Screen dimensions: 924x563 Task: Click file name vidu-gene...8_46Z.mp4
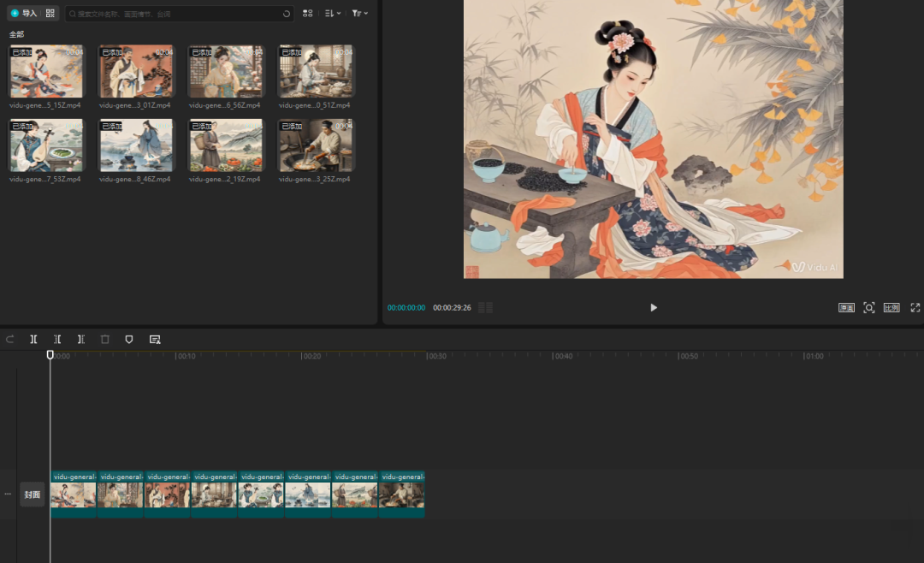pos(135,179)
